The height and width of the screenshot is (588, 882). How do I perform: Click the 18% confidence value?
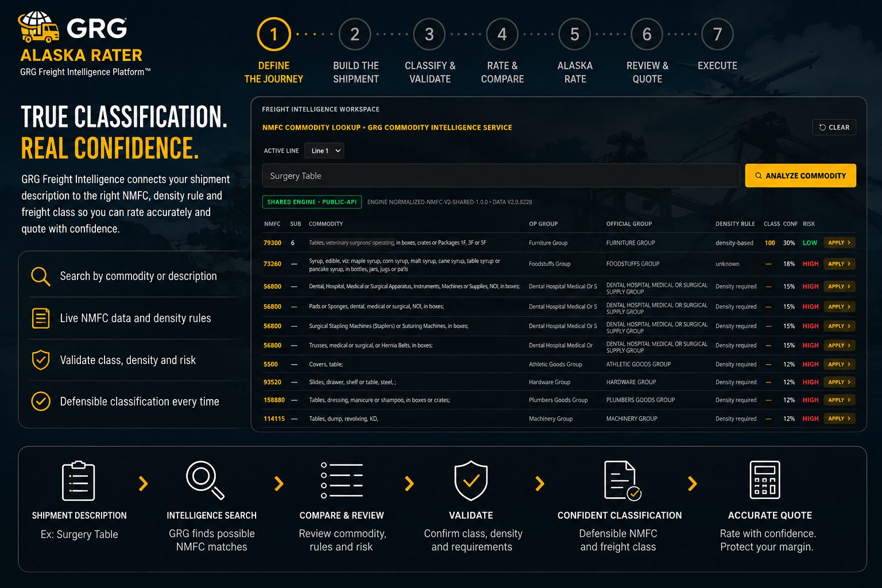click(789, 264)
